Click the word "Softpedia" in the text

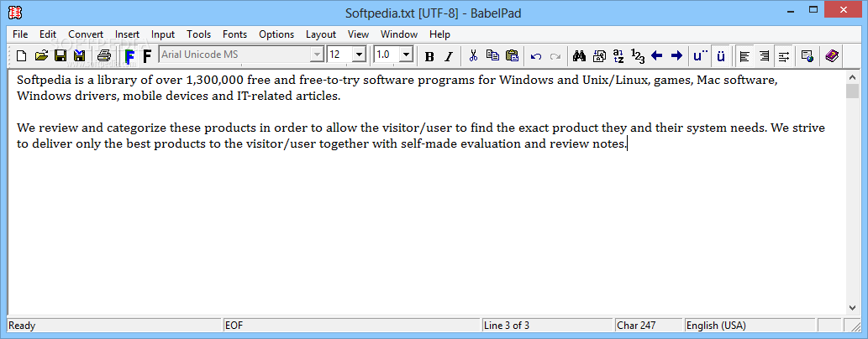point(43,81)
